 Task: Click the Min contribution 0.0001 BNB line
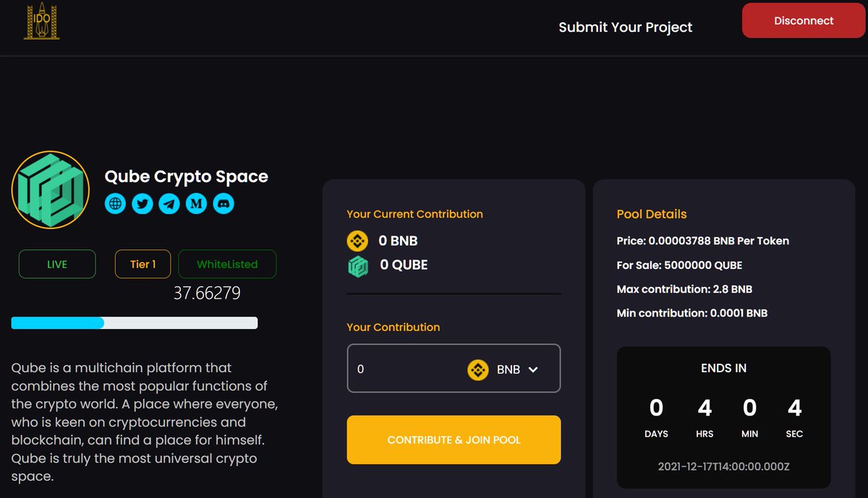pyautogui.click(x=692, y=313)
